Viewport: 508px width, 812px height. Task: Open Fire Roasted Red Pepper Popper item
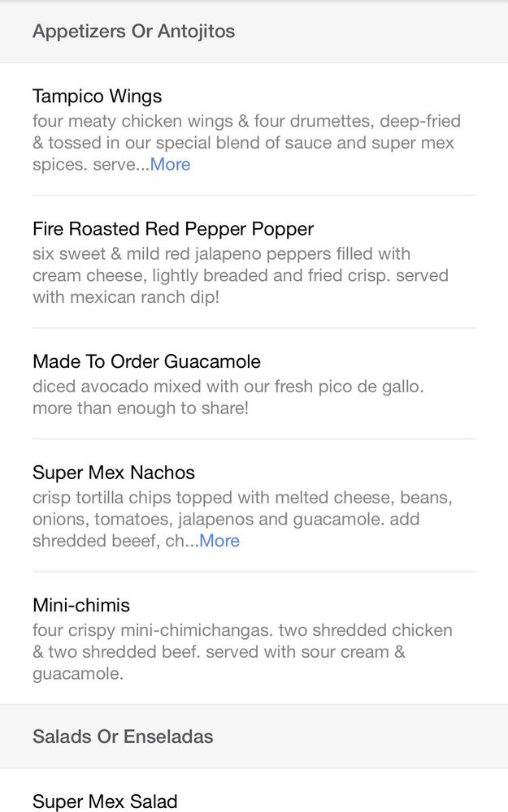172,229
